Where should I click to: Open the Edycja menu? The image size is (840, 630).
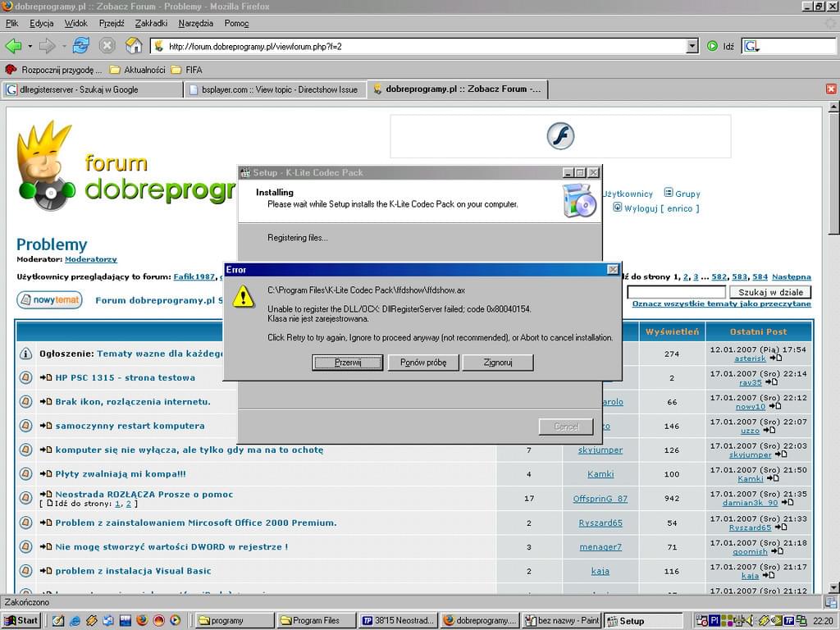41,23
